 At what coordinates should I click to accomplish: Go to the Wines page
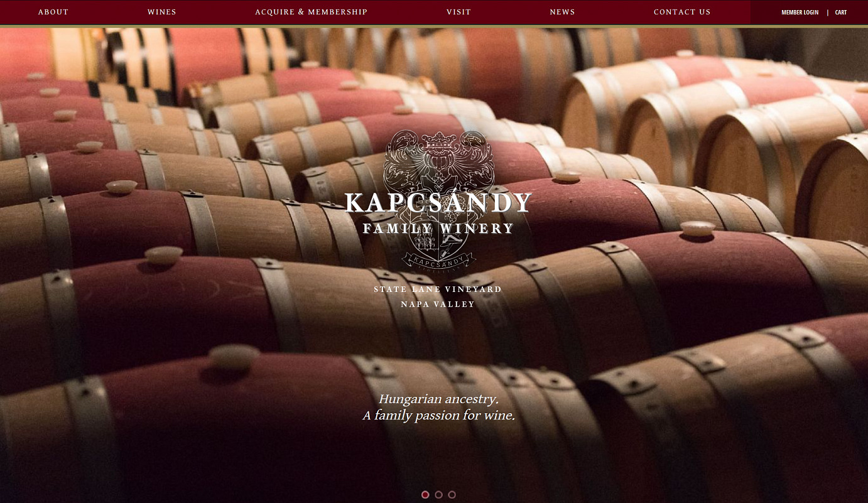point(162,12)
